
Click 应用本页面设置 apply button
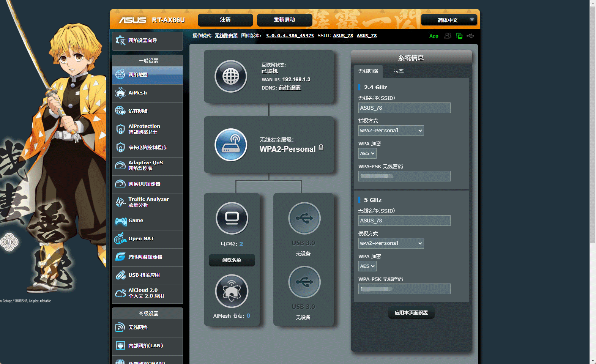click(x=411, y=313)
